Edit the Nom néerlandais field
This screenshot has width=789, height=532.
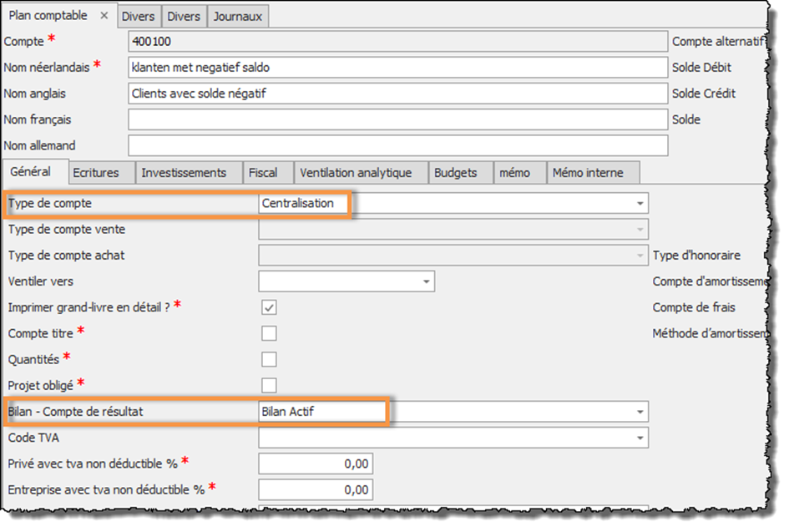398,68
